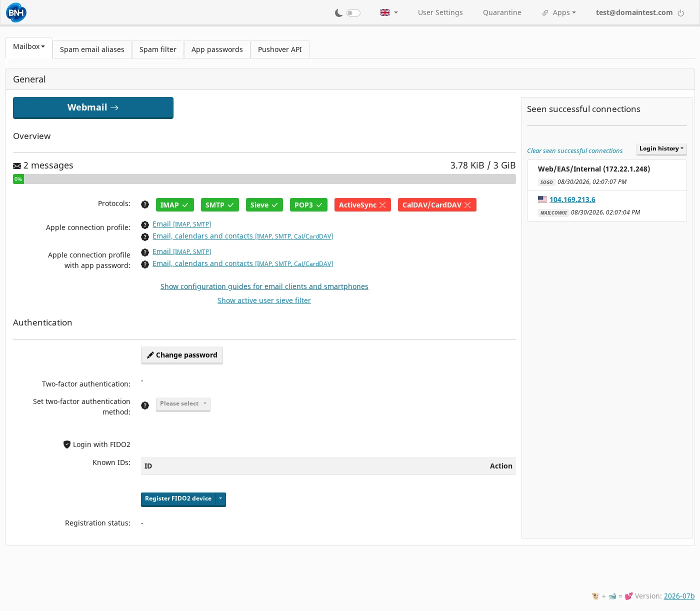Click the mailbox quota usage progress bar
This screenshot has height=611, width=700.
[x=264, y=179]
